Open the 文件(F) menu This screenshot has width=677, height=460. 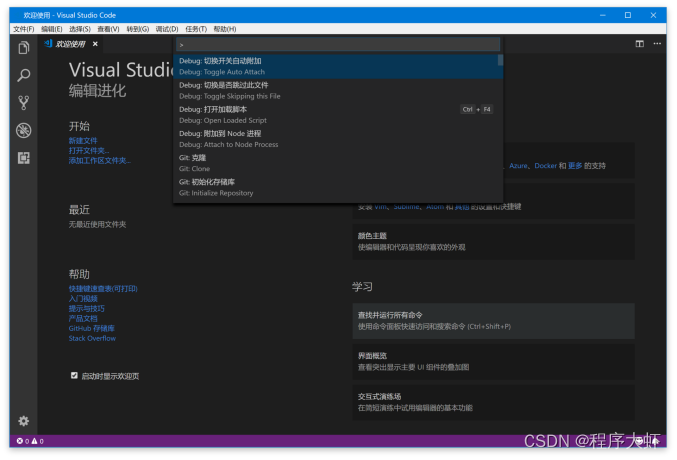click(x=23, y=29)
